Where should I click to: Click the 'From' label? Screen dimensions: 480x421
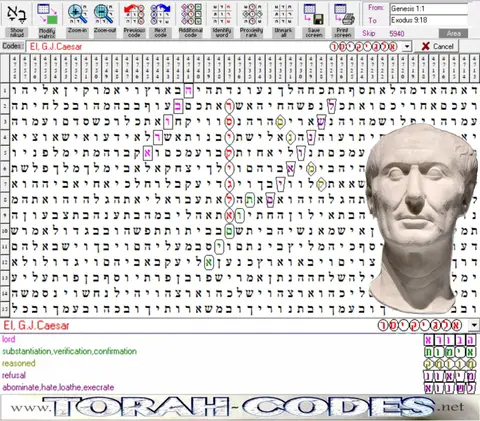(x=376, y=8)
